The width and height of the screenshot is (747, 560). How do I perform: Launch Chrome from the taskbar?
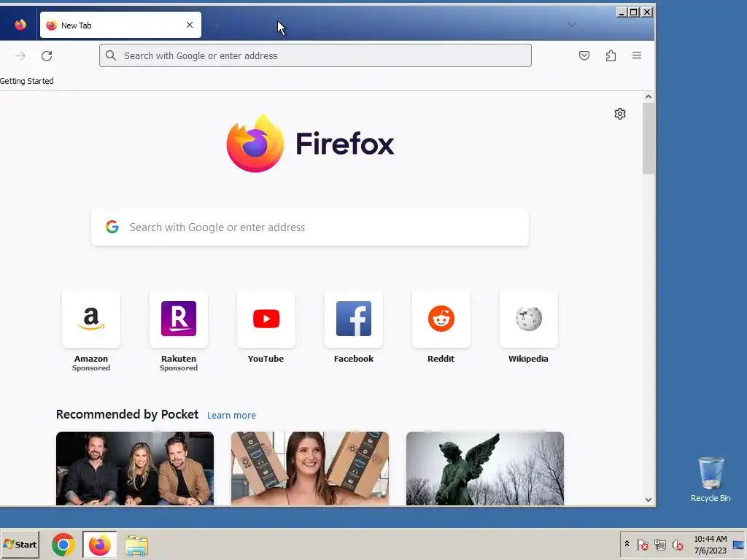pyautogui.click(x=63, y=545)
